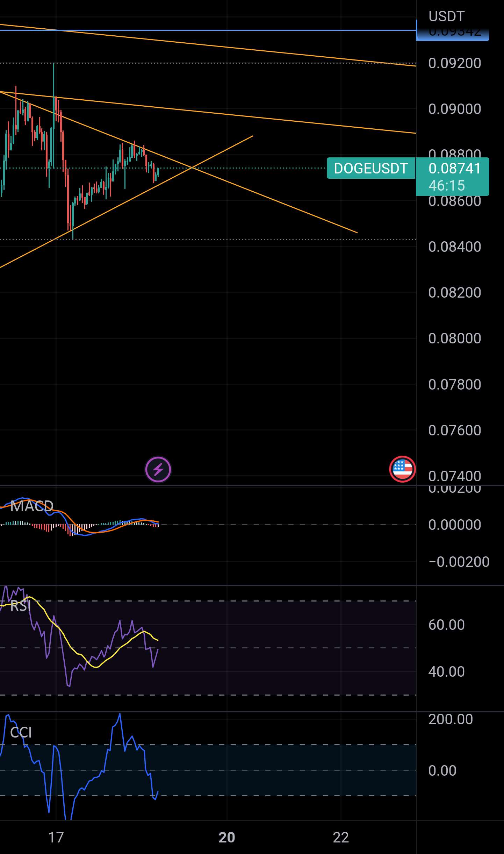Click the RSI 60.00 axis value
Image resolution: width=504 pixels, height=854 pixels.
[x=446, y=625]
